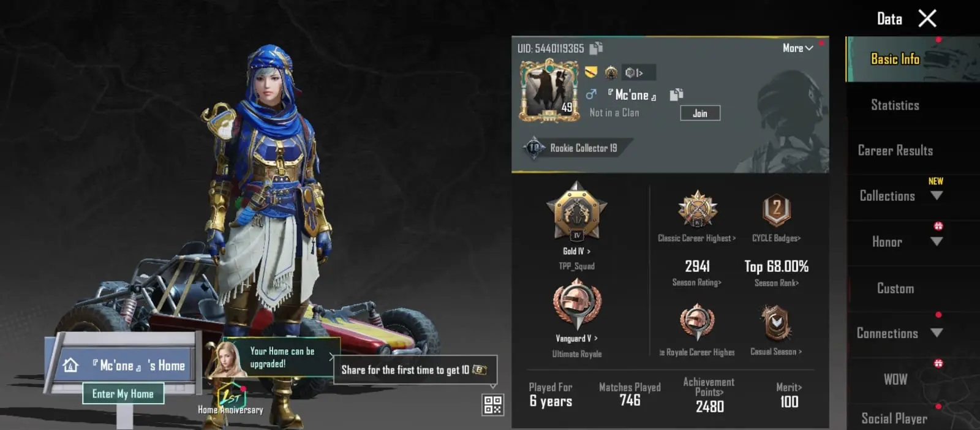
Task: Click the Join clan button
Action: pyautogui.click(x=700, y=113)
